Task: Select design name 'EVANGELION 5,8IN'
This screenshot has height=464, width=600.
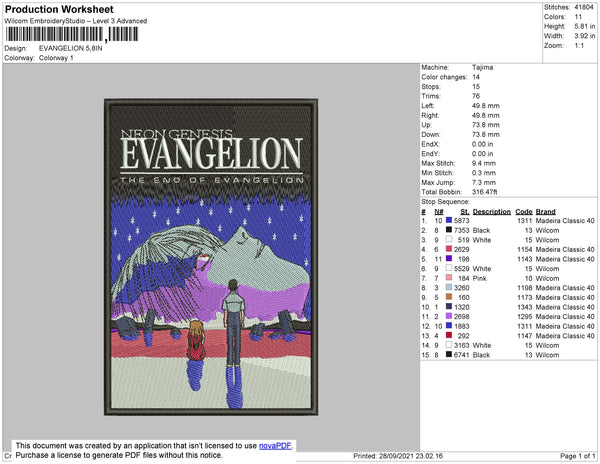Action: coord(70,49)
